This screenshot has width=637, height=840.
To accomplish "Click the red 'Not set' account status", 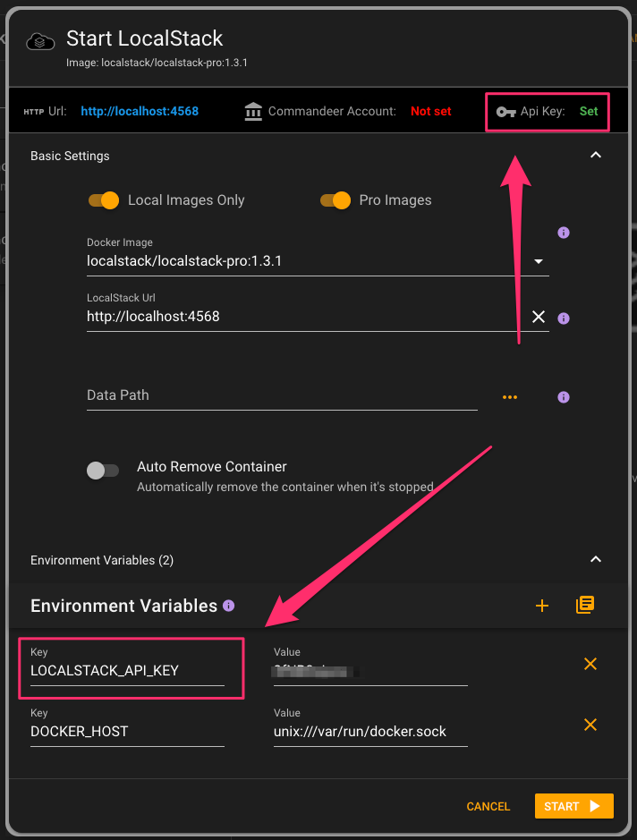I will click(x=430, y=111).
